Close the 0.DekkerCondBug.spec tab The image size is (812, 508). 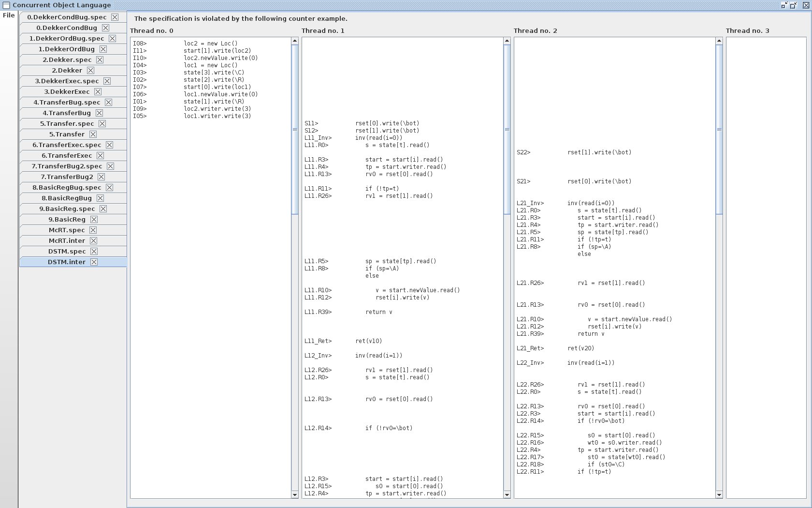coord(115,17)
